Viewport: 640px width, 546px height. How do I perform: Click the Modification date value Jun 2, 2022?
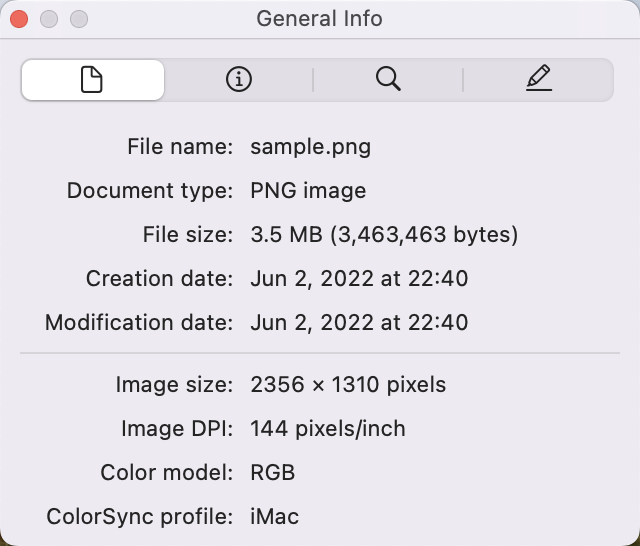click(x=359, y=323)
